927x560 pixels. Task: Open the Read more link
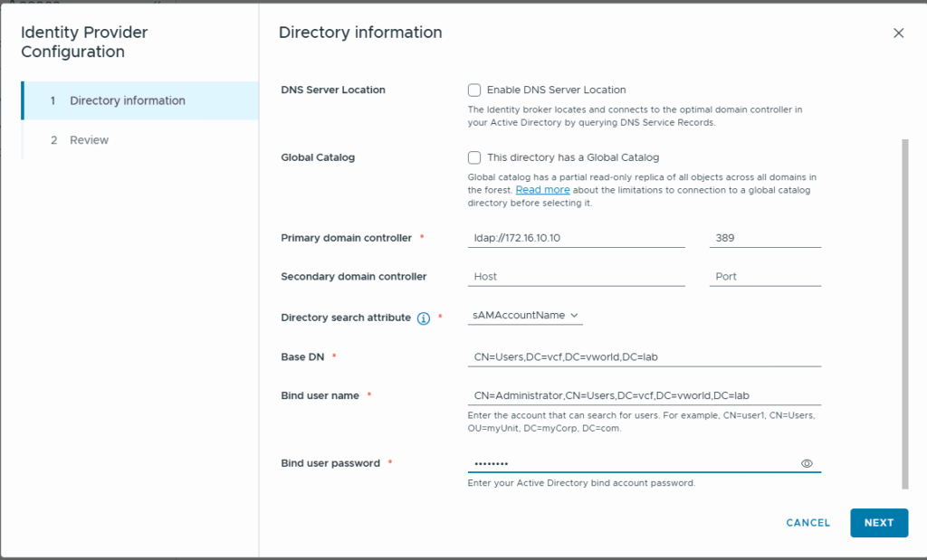pyautogui.click(x=542, y=190)
